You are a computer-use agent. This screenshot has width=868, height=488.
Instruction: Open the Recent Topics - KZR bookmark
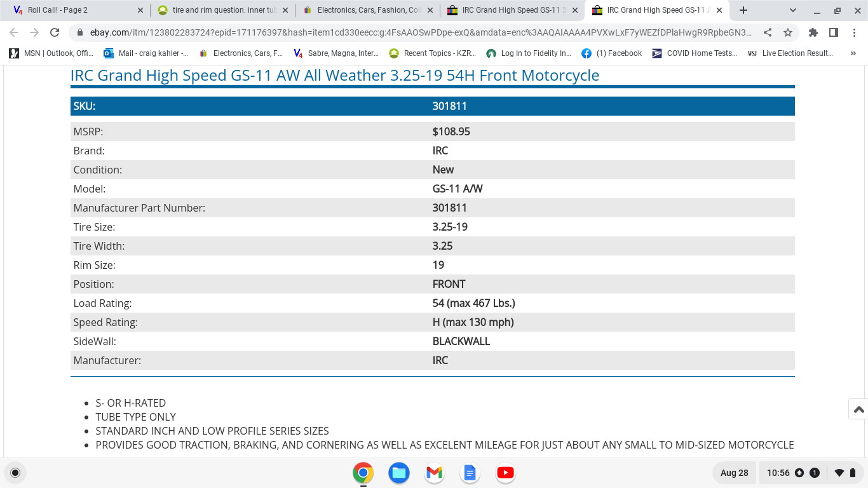click(432, 53)
